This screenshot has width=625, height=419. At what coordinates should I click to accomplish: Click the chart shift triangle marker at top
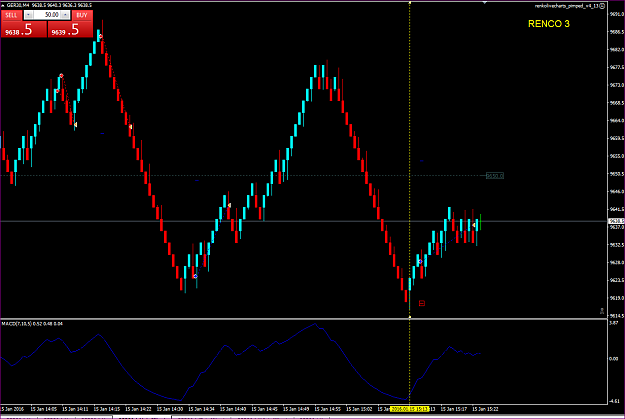pos(485,2)
